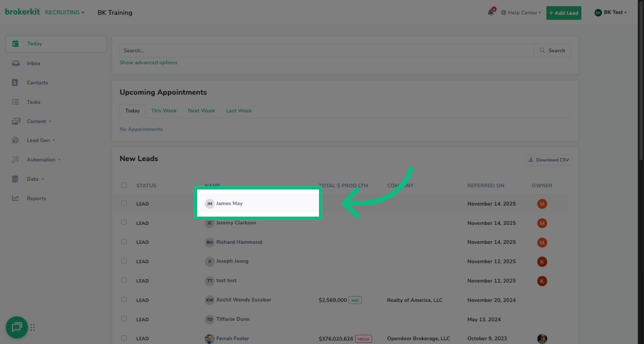Switch to the Next Week tab
644x344 pixels.
201,111
